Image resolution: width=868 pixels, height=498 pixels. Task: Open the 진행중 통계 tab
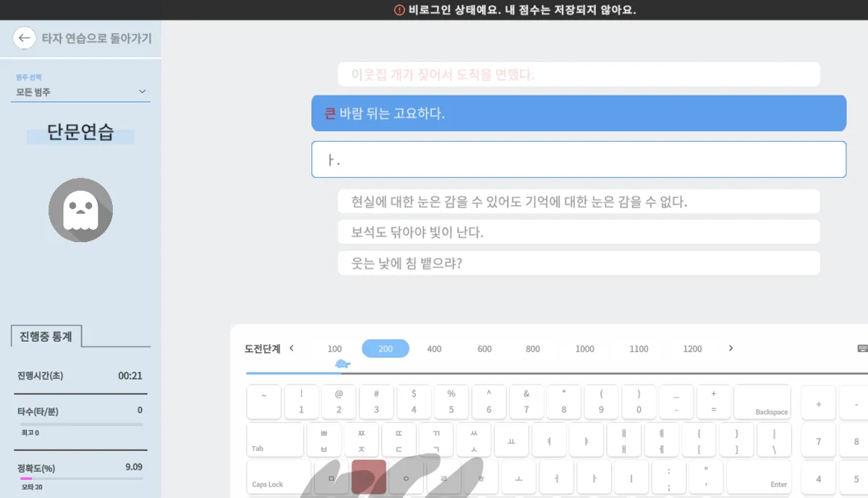tap(46, 336)
